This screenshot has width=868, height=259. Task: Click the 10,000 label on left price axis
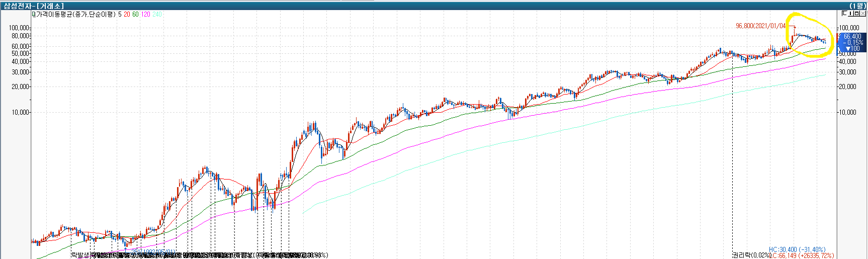[20, 112]
